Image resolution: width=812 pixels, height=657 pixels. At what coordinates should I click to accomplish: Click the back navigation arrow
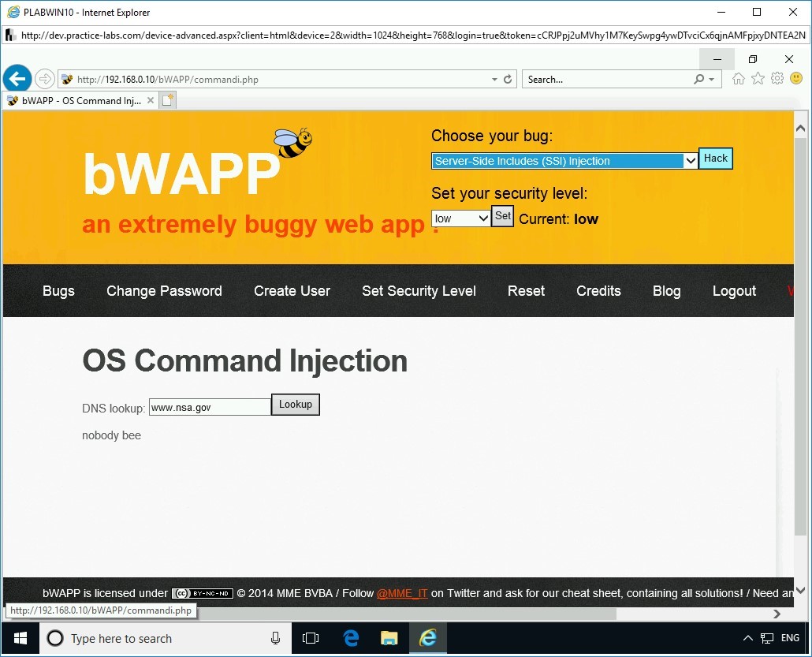pyautogui.click(x=17, y=78)
